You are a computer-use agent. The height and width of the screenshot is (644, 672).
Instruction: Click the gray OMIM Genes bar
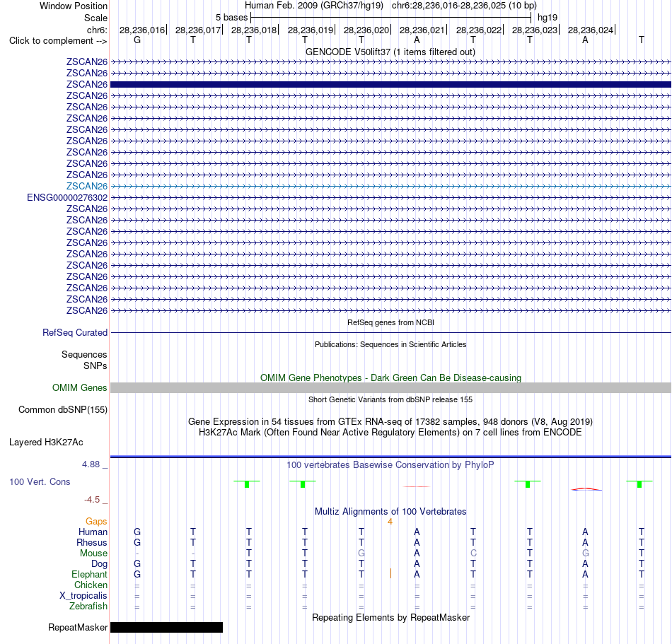pyautogui.click(x=390, y=387)
